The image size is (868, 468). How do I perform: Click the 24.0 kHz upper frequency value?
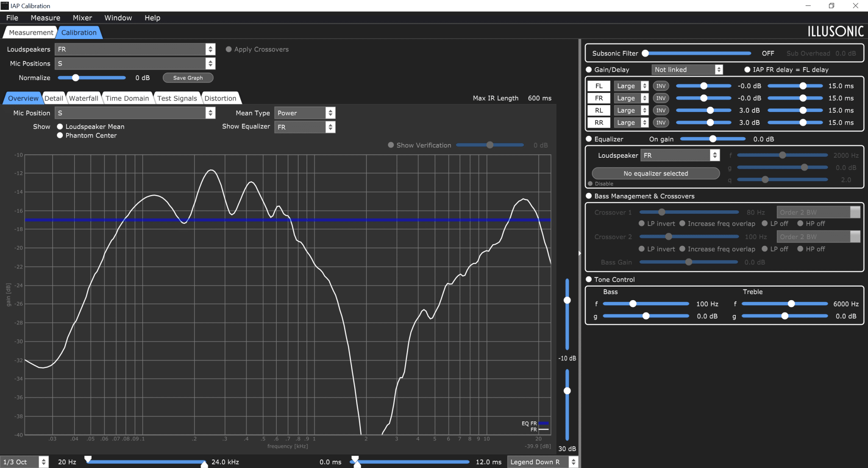pos(225,462)
